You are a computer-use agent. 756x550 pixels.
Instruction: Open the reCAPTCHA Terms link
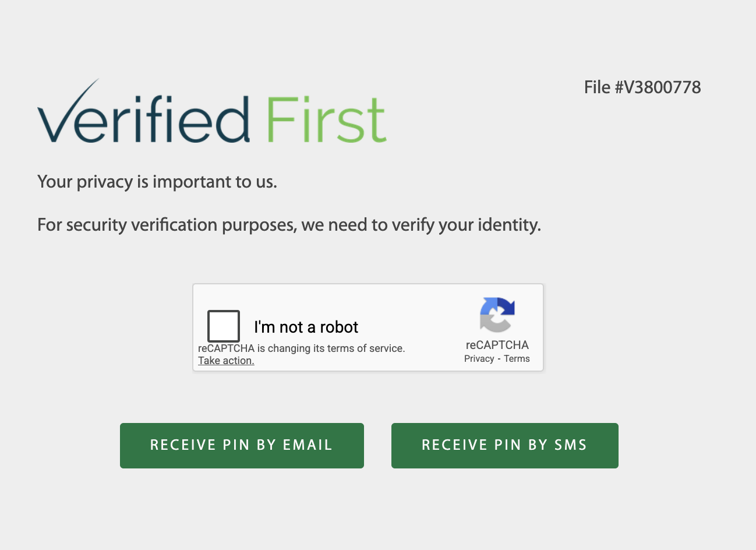click(x=517, y=359)
